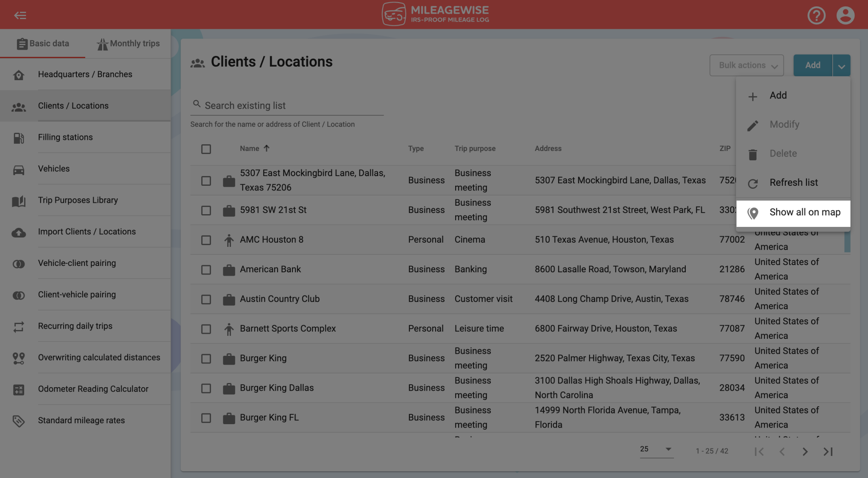Open the Recurring daily trips section
Screen dimensions: 868x478
pos(75,326)
